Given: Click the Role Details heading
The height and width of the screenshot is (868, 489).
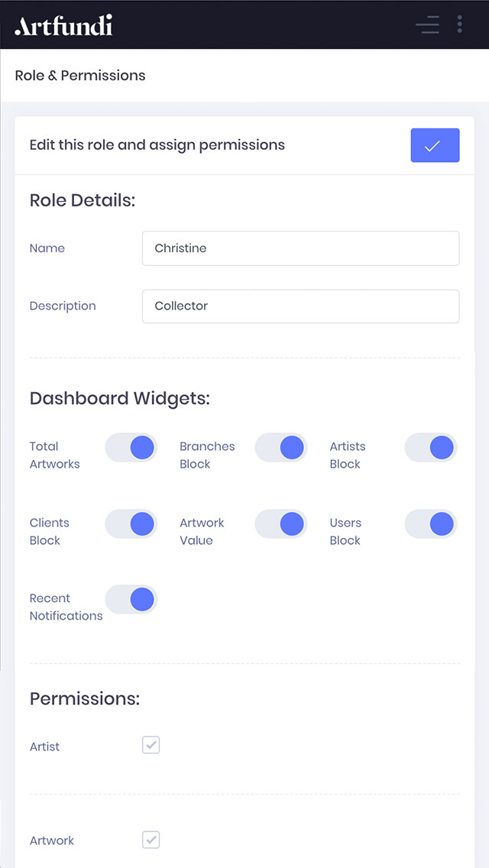Looking at the screenshot, I should [x=82, y=200].
